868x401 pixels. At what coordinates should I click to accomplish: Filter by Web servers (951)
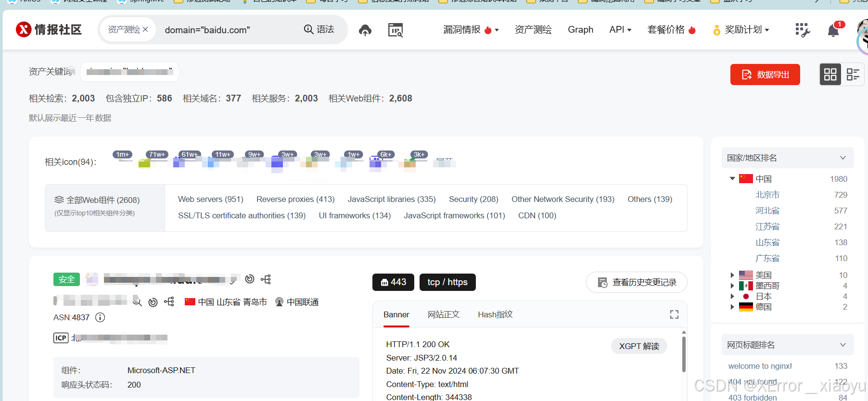211,199
